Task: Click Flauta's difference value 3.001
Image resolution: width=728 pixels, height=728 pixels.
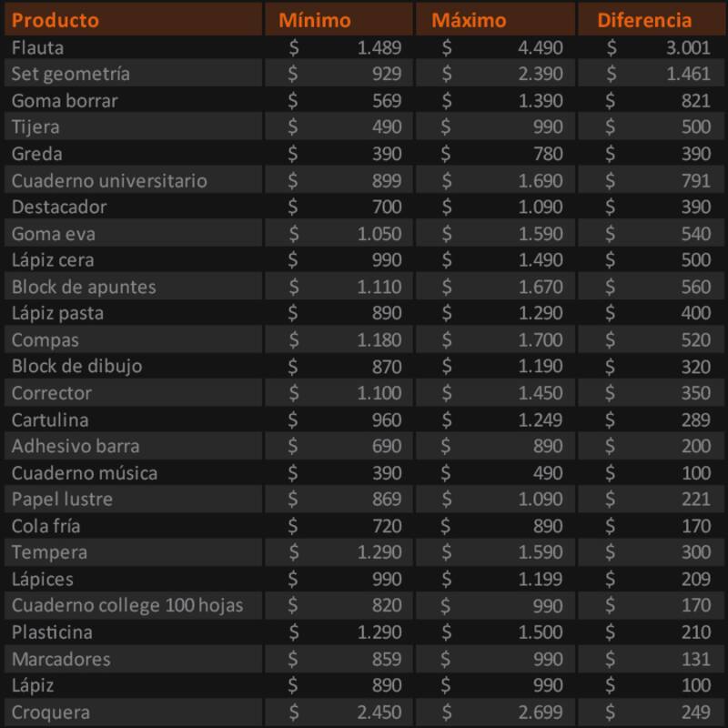Action: click(687, 47)
